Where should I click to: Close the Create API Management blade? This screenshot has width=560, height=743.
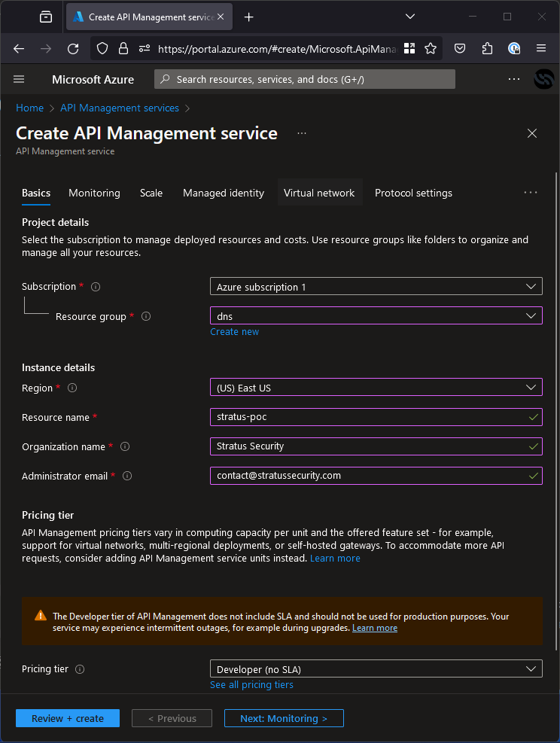(532, 134)
